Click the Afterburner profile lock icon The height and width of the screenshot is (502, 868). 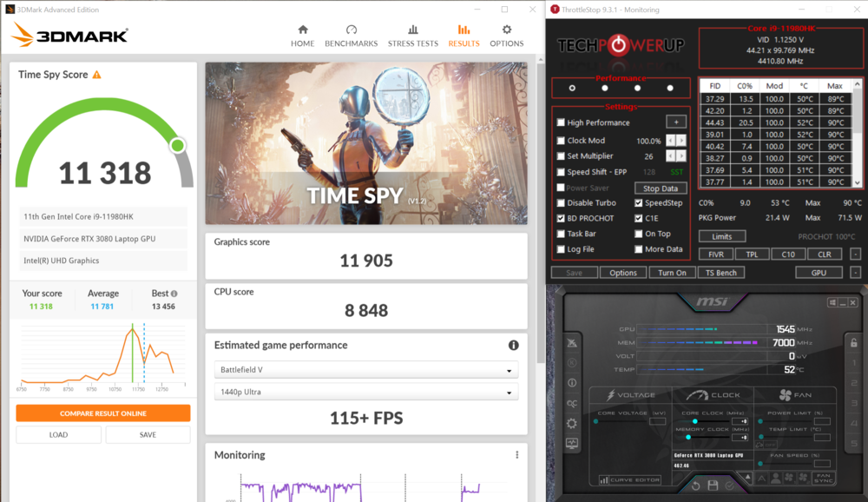click(854, 343)
